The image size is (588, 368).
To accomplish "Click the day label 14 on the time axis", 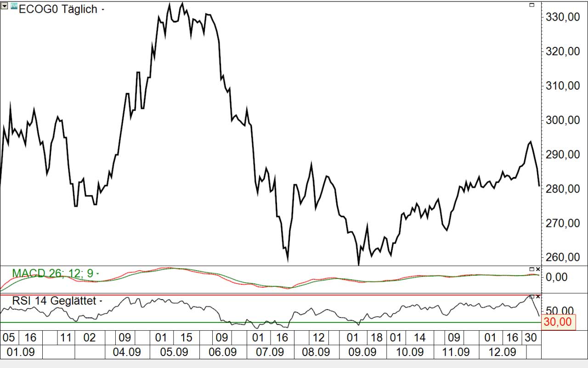I will click(x=419, y=338).
